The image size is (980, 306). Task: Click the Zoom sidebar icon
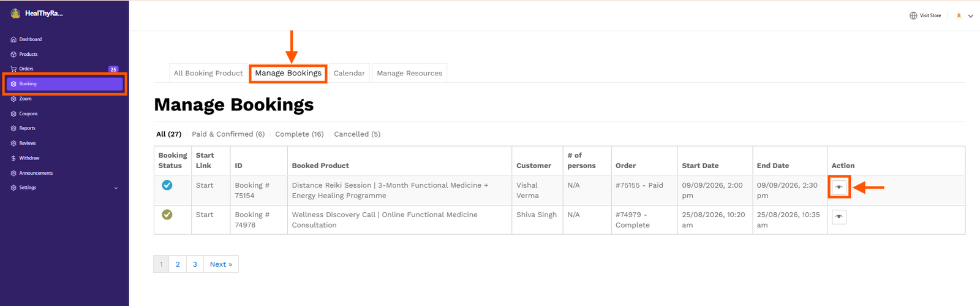click(x=13, y=99)
